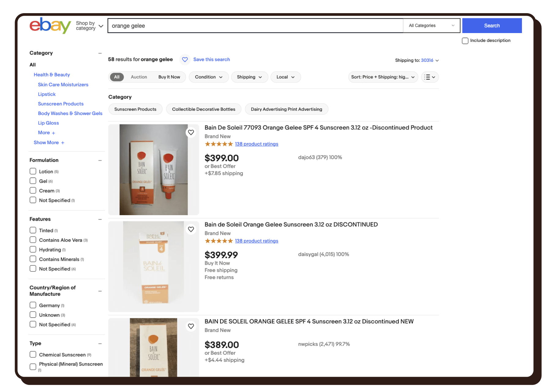Open the Lipstick category link

pyautogui.click(x=47, y=94)
